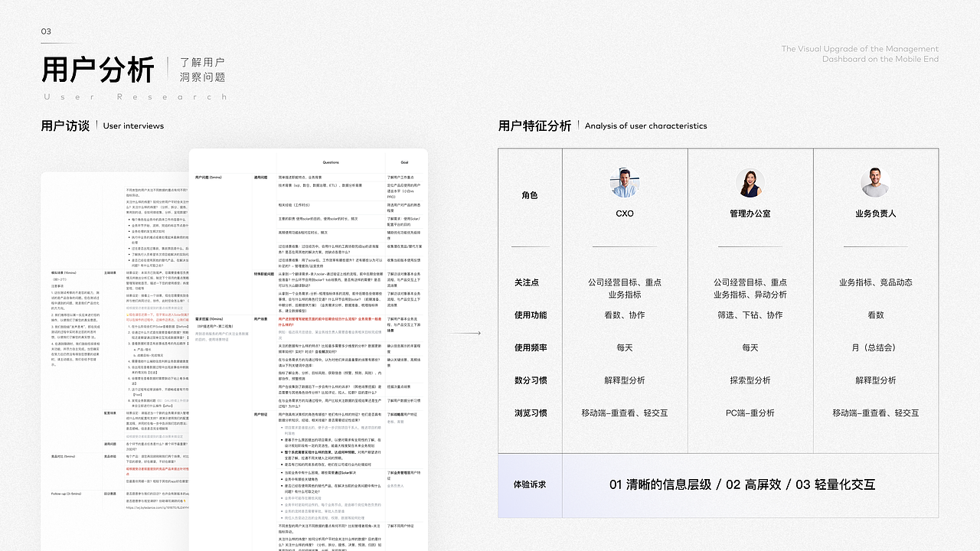Click the 使用功能 row header
Viewport: 980px width, 551px height.
(x=530, y=315)
